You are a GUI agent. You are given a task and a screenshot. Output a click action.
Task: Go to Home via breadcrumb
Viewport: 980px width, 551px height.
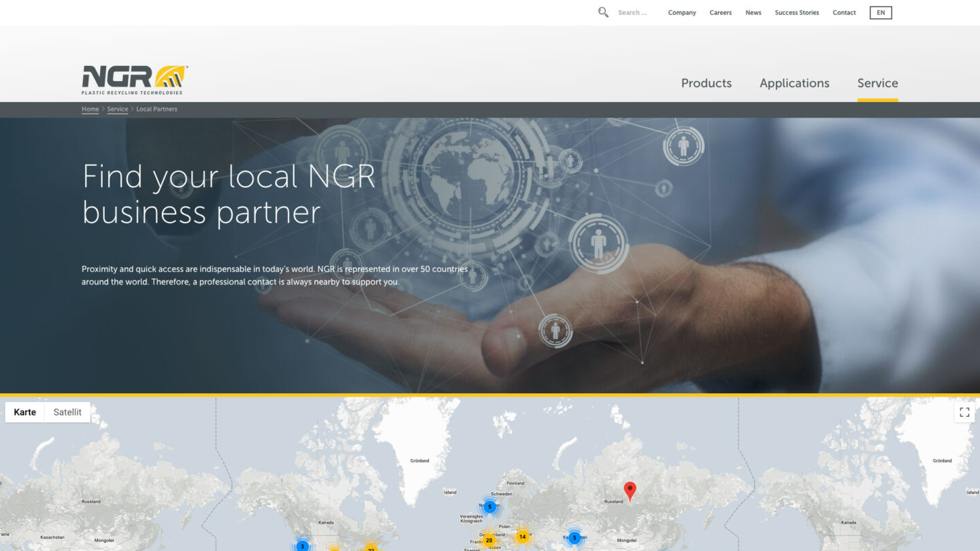click(x=90, y=109)
